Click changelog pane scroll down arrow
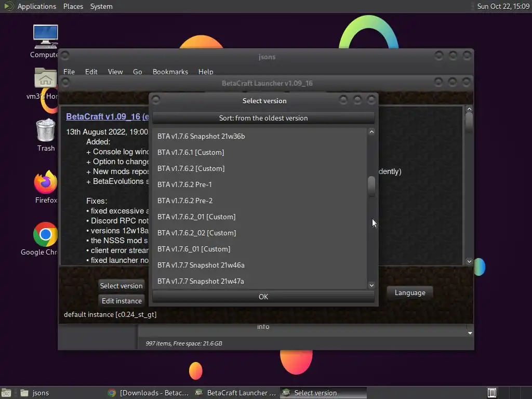532x399 pixels. coord(469,261)
